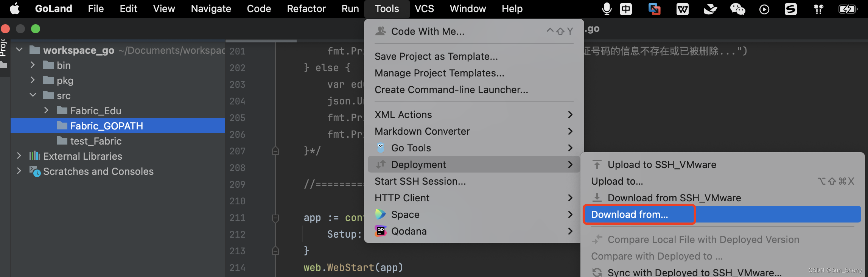Click the External Libraries bars icon

35,156
